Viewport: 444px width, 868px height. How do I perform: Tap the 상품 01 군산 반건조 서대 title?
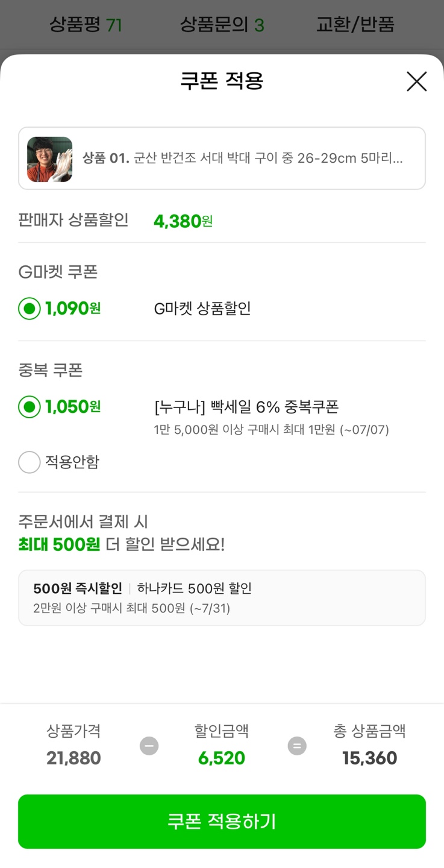pos(242,159)
